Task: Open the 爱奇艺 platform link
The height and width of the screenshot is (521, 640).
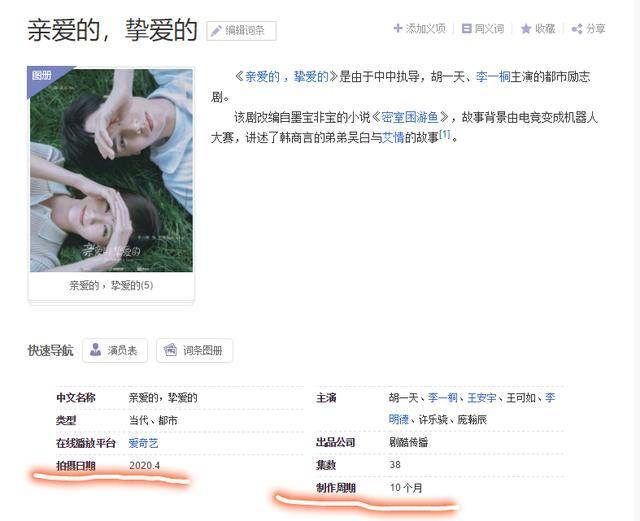Action: pyautogui.click(x=143, y=443)
